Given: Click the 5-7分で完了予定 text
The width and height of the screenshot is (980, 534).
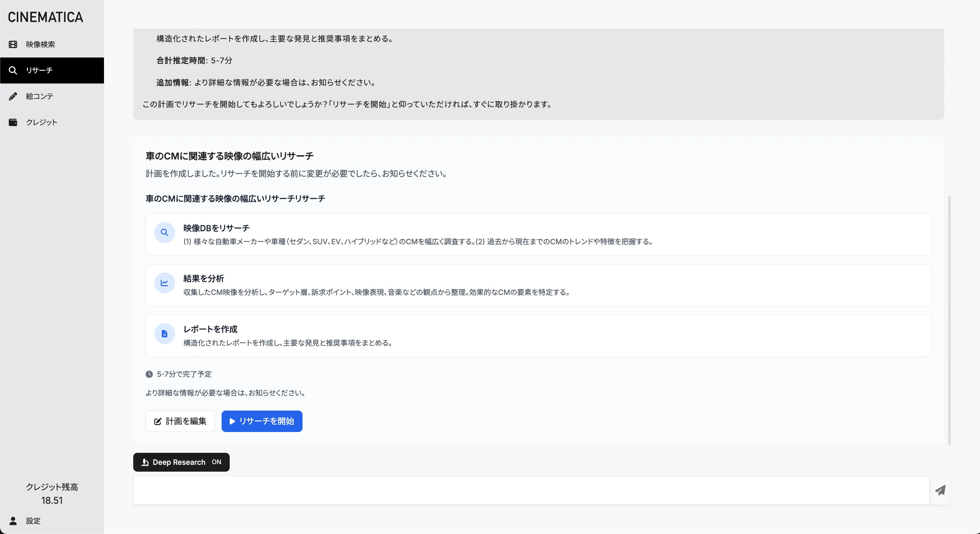Looking at the screenshot, I should tap(184, 374).
